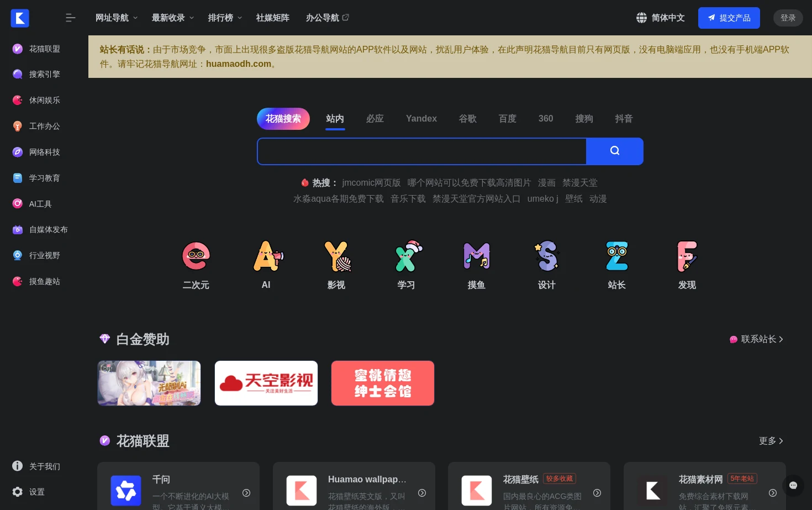Viewport: 812px width, 510px height.
Task: Click hot search 漫画
Action: (x=547, y=183)
